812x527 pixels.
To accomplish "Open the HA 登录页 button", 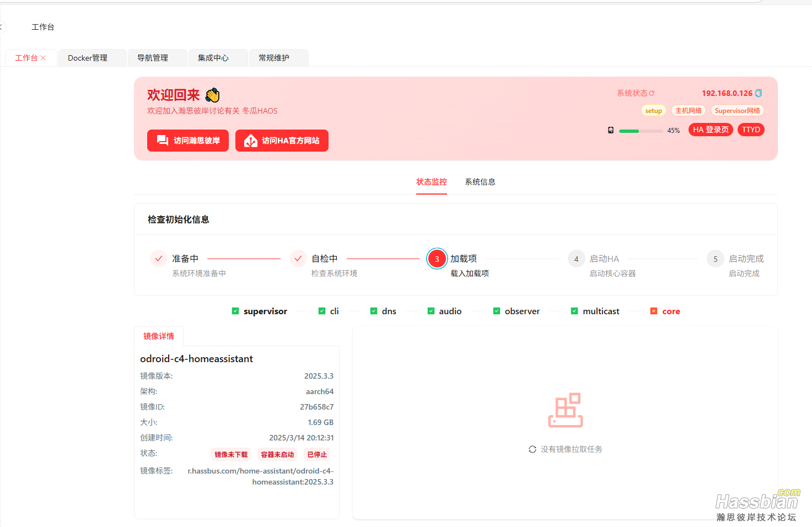I will click(x=711, y=130).
